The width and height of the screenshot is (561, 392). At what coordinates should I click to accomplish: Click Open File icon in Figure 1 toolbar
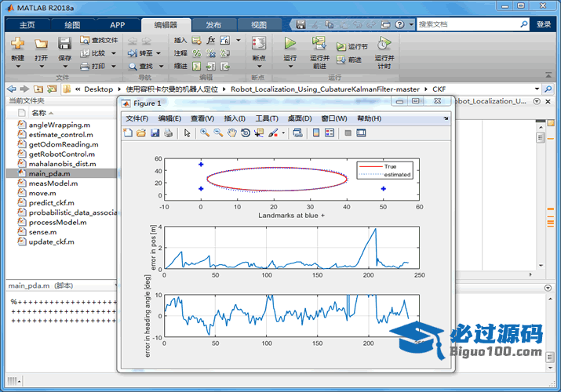[141, 133]
